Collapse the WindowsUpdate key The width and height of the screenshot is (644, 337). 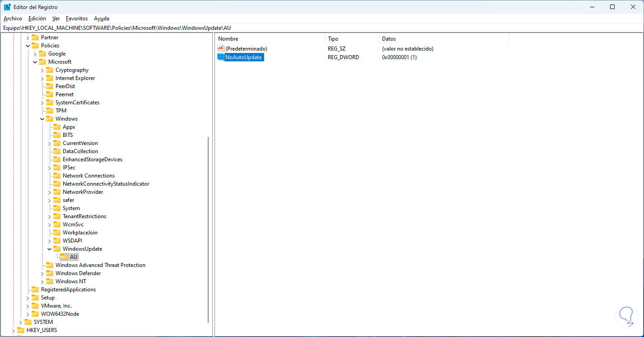[x=49, y=249]
